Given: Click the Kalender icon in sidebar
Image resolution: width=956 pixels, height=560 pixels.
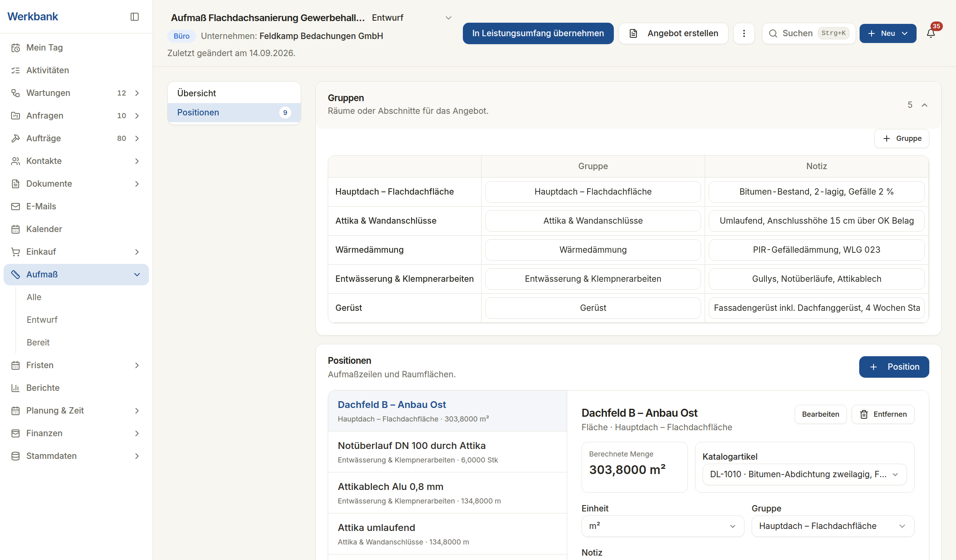Looking at the screenshot, I should click(16, 229).
